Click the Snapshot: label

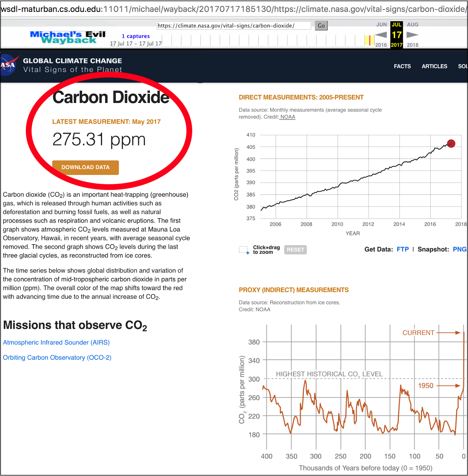pyautogui.click(x=433, y=249)
